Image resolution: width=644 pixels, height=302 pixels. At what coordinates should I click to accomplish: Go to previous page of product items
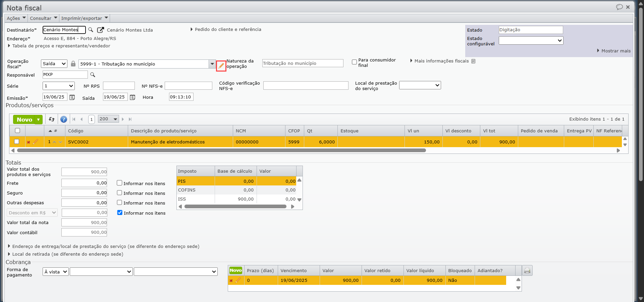(x=82, y=119)
